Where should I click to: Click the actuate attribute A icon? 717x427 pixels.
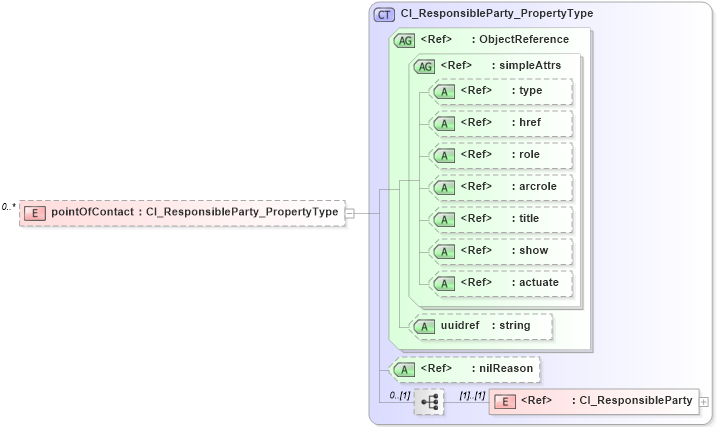point(444,284)
